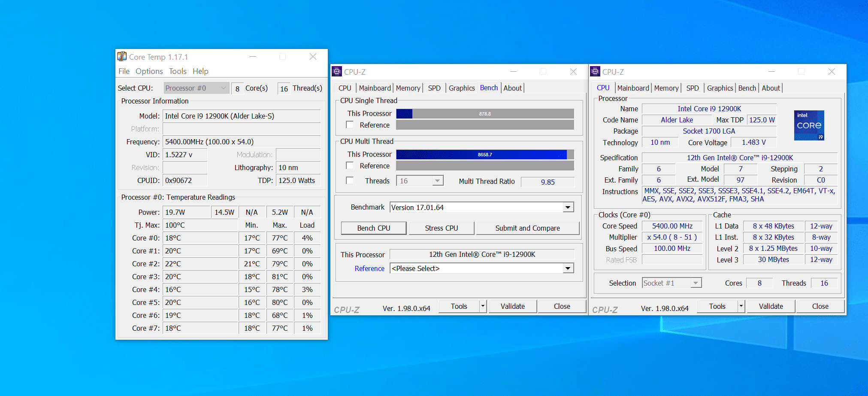The width and height of the screenshot is (868, 396).
Task: Open Tools dropdown arrow in Bench window
Action: [483, 306]
